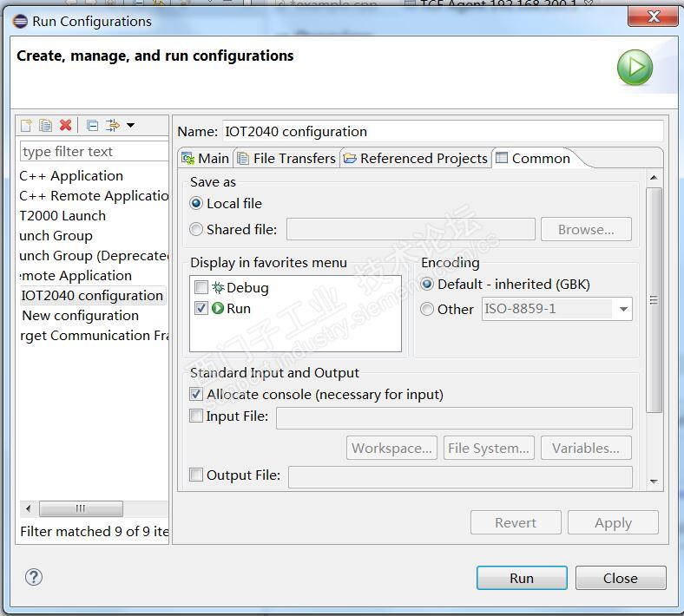This screenshot has width=684, height=616.
Task: Click the vertical scrollbar thumb in Common tab
Action: [654, 300]
